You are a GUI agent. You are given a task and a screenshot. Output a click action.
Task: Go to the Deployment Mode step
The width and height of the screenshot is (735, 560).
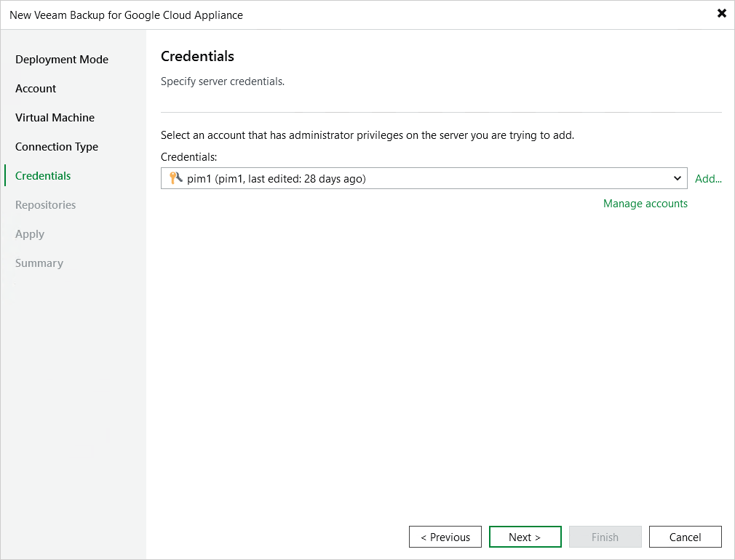[62, 60]
